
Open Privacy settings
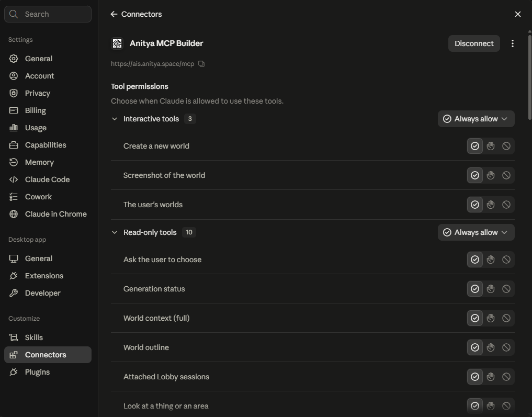pyautogui.click(x=48, y=93)
